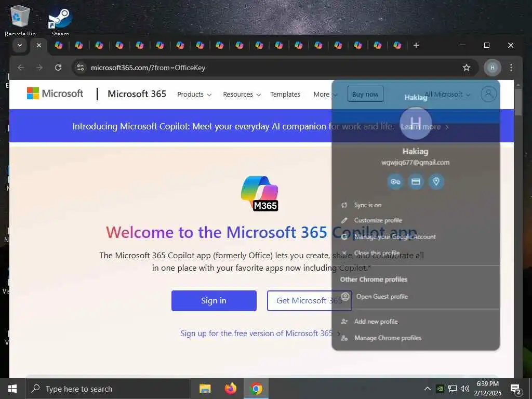Image resolution: width=532 pixels, height=399 pixels.
Task: Go forward with the forward arrow
Action: pos(39,68)
